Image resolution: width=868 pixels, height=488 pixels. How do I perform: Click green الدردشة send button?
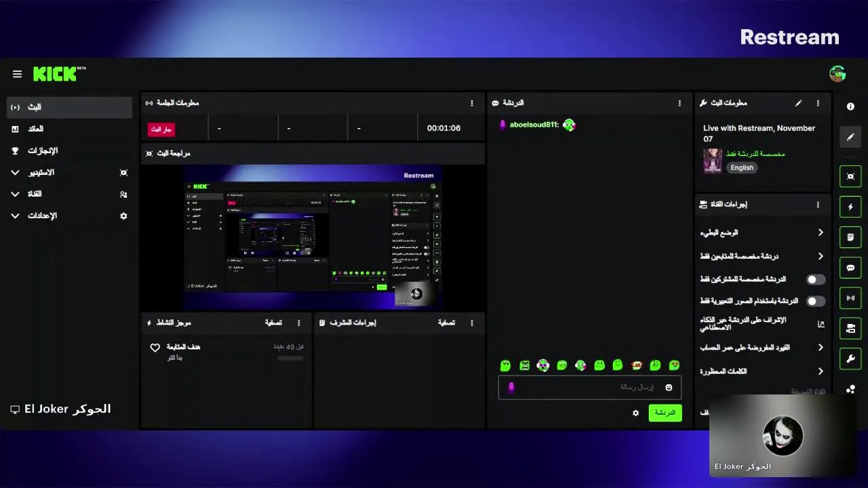coord(665,413)
